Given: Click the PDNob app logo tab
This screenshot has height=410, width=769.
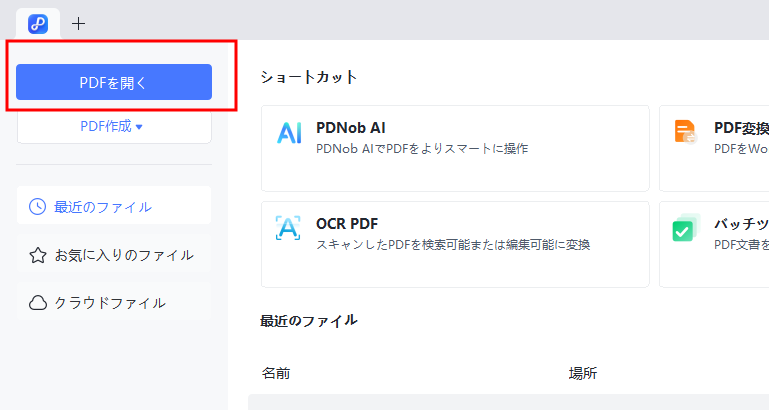Looking at the screenshot, I should pyautogui.click(x=38, y=24).
